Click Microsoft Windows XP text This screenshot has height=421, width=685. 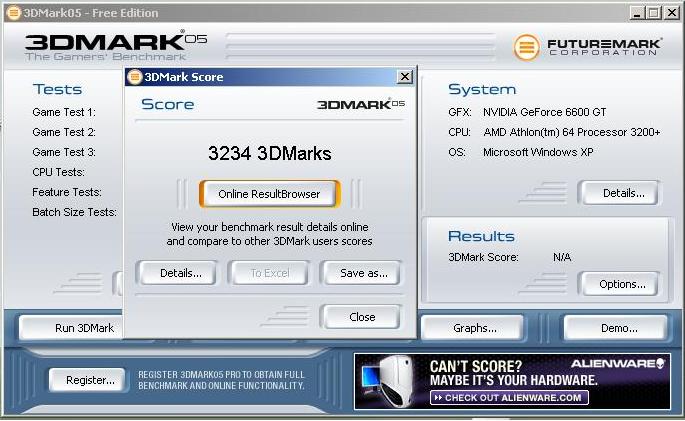[538, 152]
